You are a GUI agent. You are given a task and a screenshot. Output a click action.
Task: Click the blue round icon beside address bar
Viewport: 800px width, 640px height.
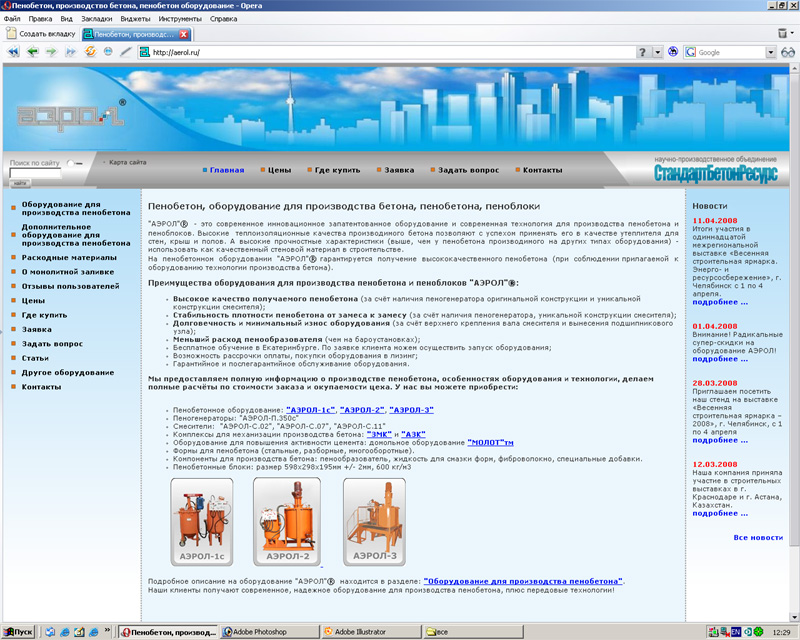(673, 52)
